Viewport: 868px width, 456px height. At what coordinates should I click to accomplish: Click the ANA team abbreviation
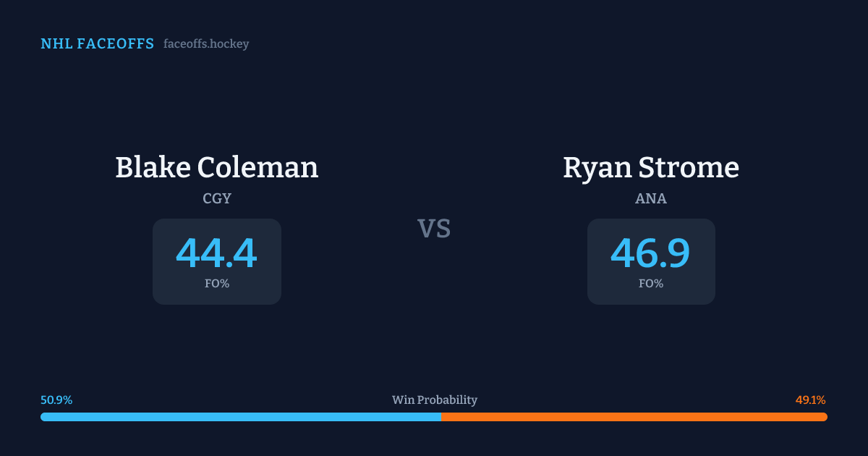(x=651, y=198)
